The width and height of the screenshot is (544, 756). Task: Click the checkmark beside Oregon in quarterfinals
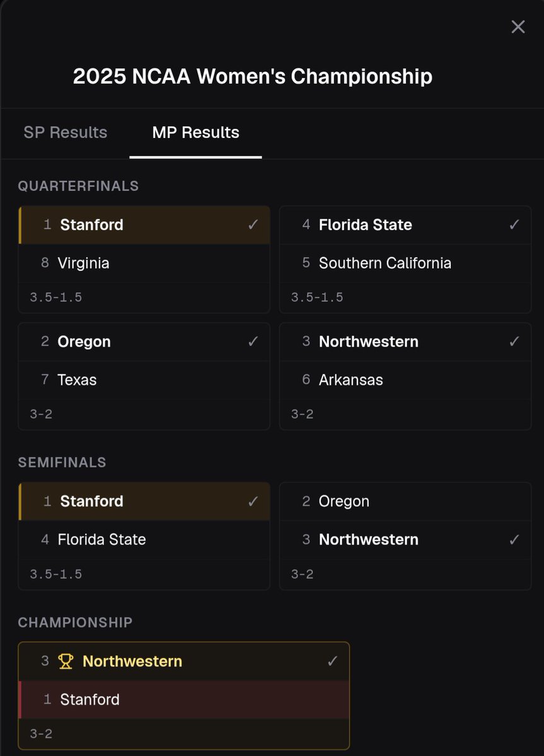pos(253,341)
